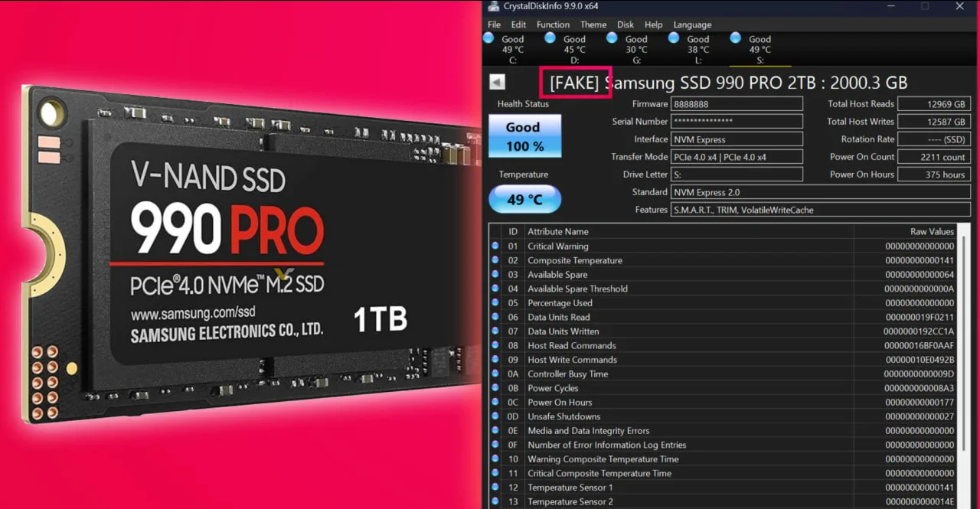Select drive C: status indicator

click(505, 49)
